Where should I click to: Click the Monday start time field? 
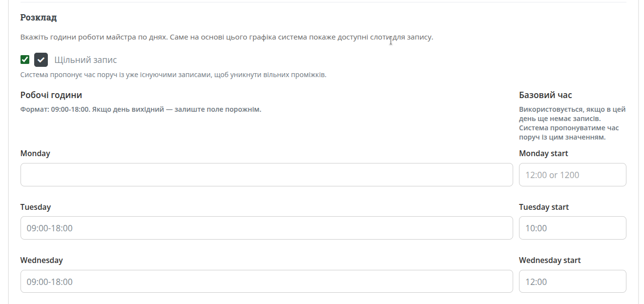[572, 175]
